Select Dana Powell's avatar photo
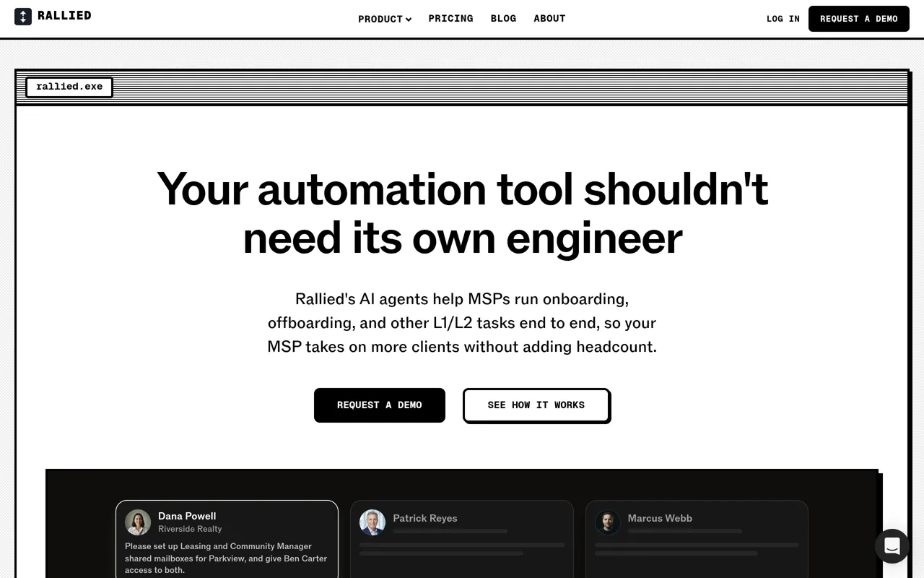 [138, 522]
